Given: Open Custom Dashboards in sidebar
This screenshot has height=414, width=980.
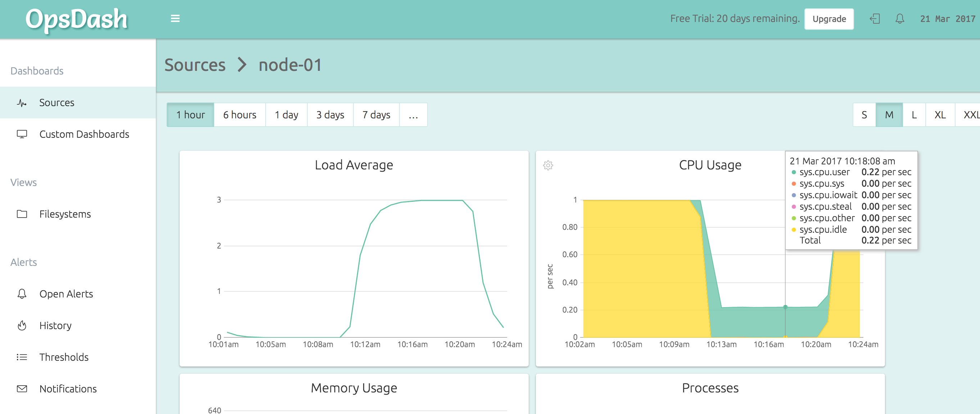Looking at the screenshot, I should (x=78, y=134).
